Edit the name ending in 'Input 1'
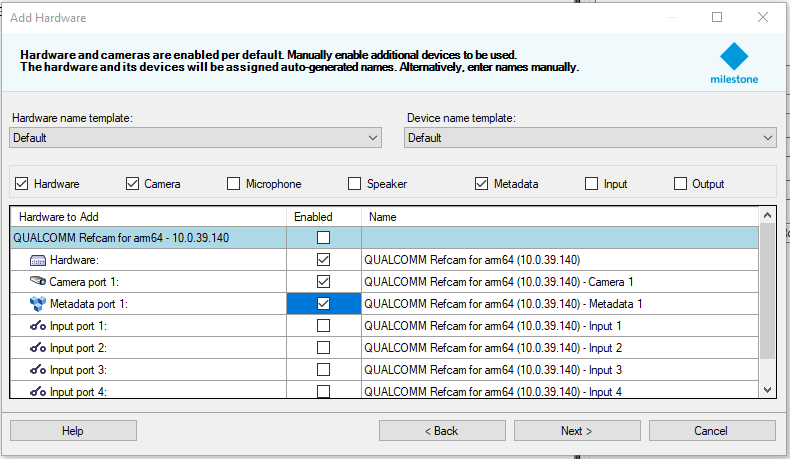Image resolution: width=790 pixels, height=459 pixels. (560, 326)
